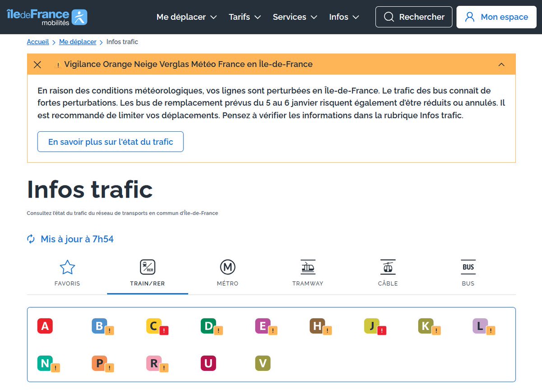542x392 pixels.
Task: Expand the Tarifs navigation menu
Action: pyautogui.click(x=244, y=17)
